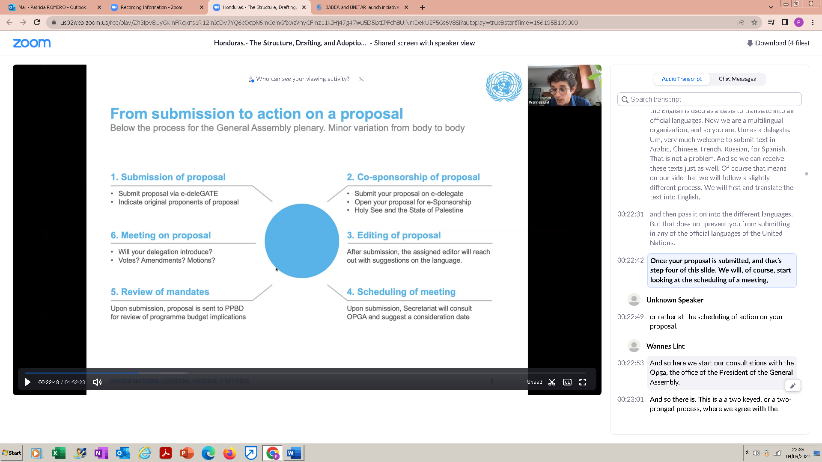822x462 pixels.
Task: Open Word from the taskbar
Action: tap(293, 453)
